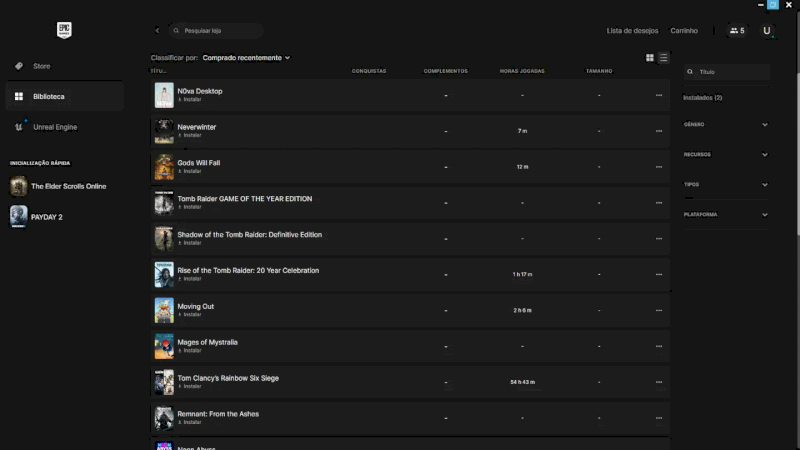Open the Store from sidebar
Viewport: 800px width, 450px height.
tap(41, 66)
